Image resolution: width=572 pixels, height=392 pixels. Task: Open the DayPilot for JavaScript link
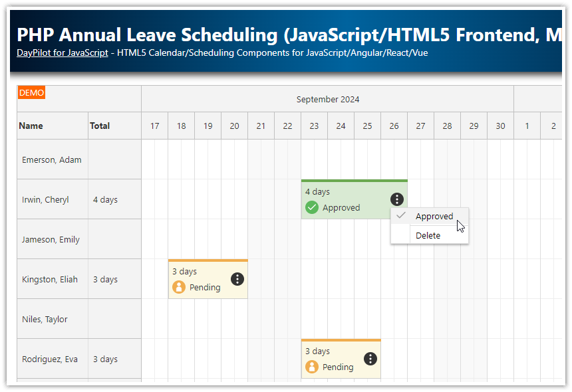click(x=62, y=52)
